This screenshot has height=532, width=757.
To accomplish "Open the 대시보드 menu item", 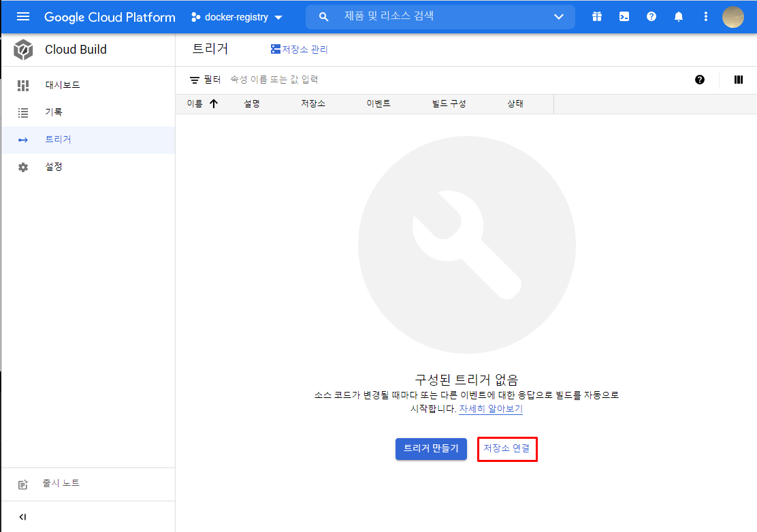I will point(88,85).
